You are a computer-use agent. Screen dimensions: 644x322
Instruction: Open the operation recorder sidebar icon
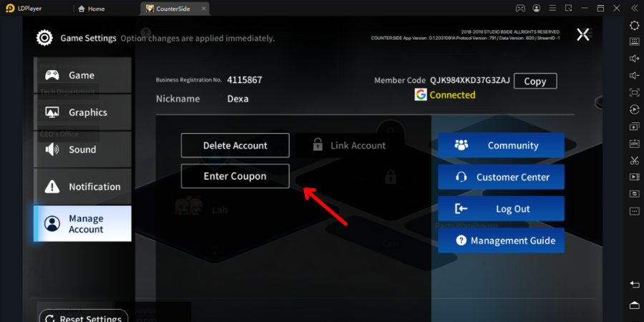click(x=634, y=109)
